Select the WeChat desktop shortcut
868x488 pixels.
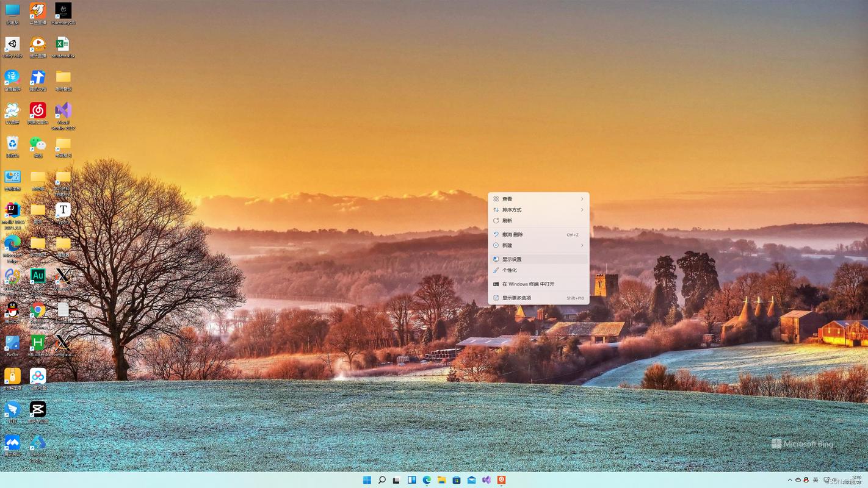point(38,146)
